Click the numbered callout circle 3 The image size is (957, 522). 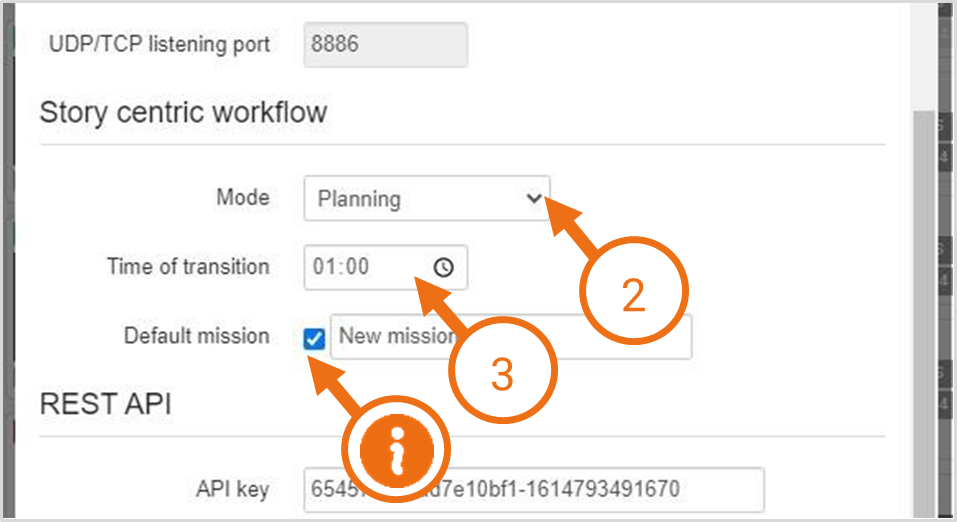[x=501, y=372]
